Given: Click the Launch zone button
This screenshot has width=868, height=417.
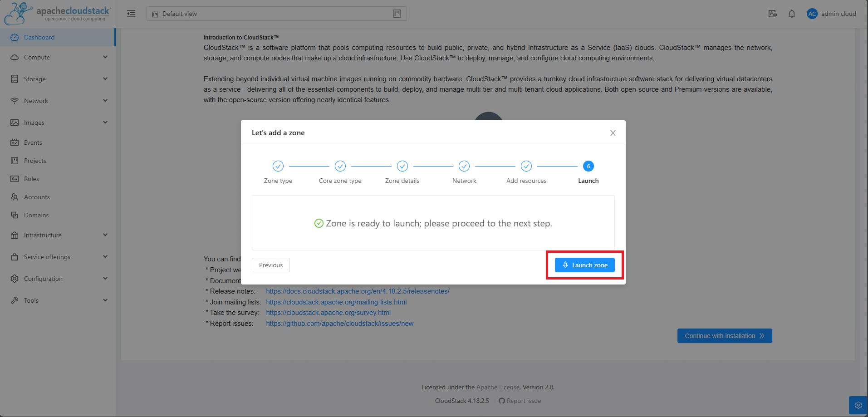Looking at the screenshot, I should (585, 265).
